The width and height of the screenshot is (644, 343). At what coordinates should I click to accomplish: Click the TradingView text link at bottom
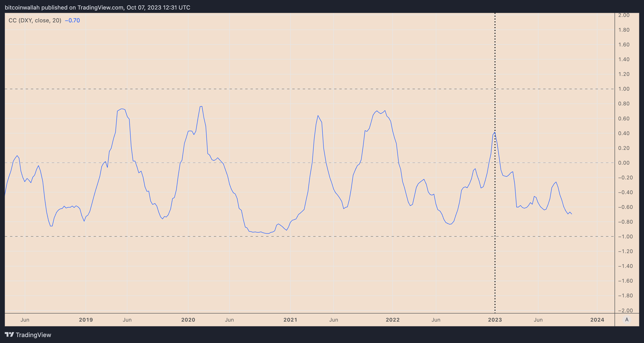click(x=33, y=335)
